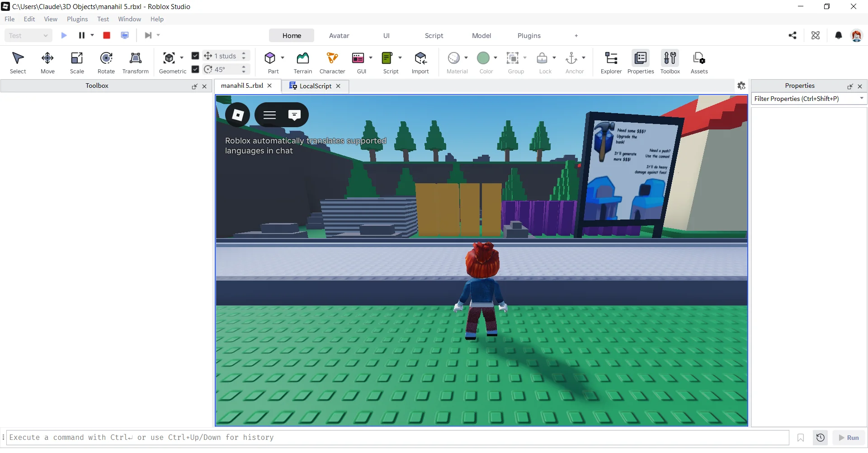The width and height of the screenshot is (868, 453).
Task: Toggle the Toolbox panel button
Action: (670, 62)
